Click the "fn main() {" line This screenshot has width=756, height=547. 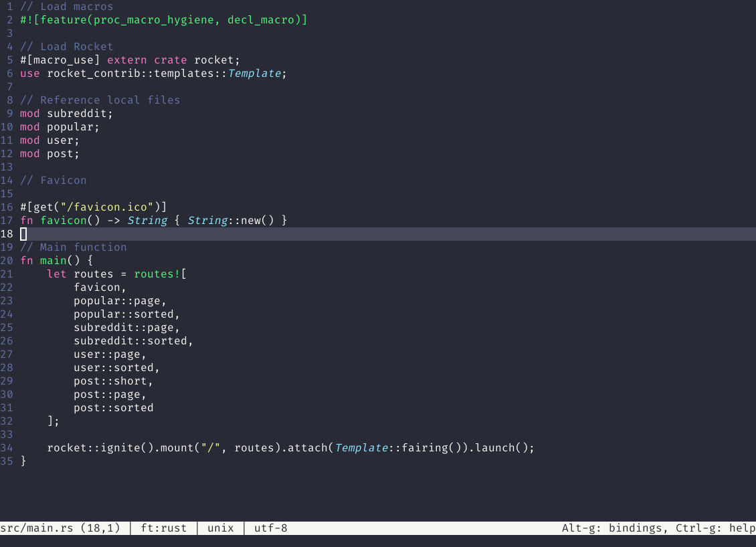point(56,261)
